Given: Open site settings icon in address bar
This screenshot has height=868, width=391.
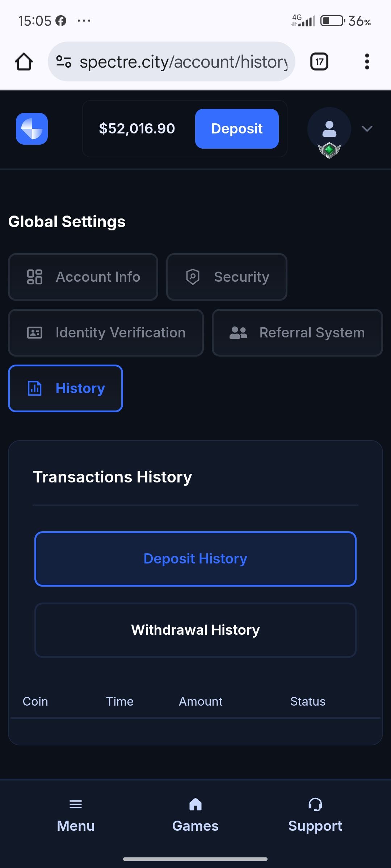Looking at the screenshot, I should (64, 61).
